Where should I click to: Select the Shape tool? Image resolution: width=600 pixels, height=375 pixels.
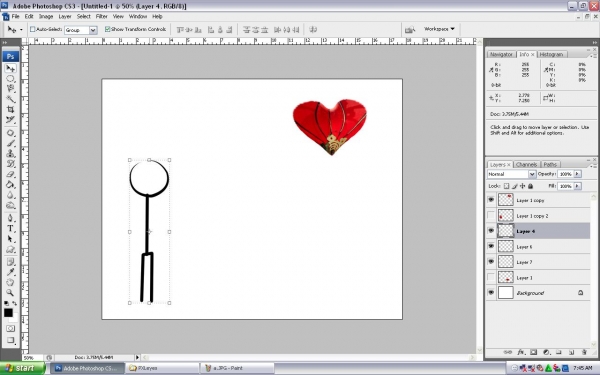10,249
